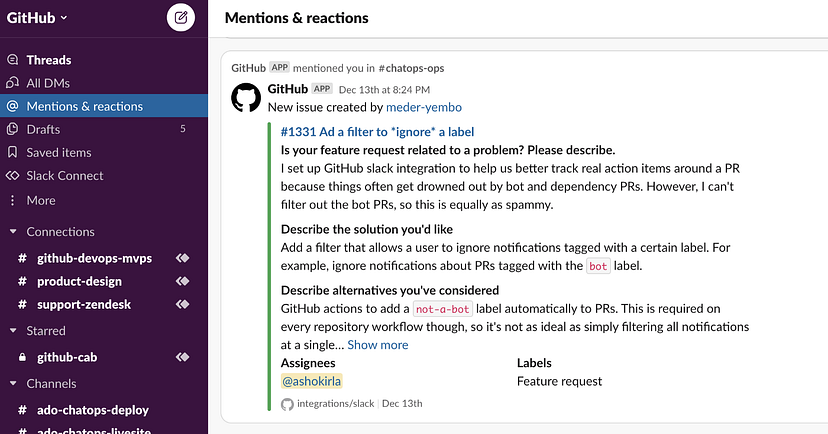828x434 pixels.
Task: Click the @ashokirla assignee mention
Action: tap(312, 381)
